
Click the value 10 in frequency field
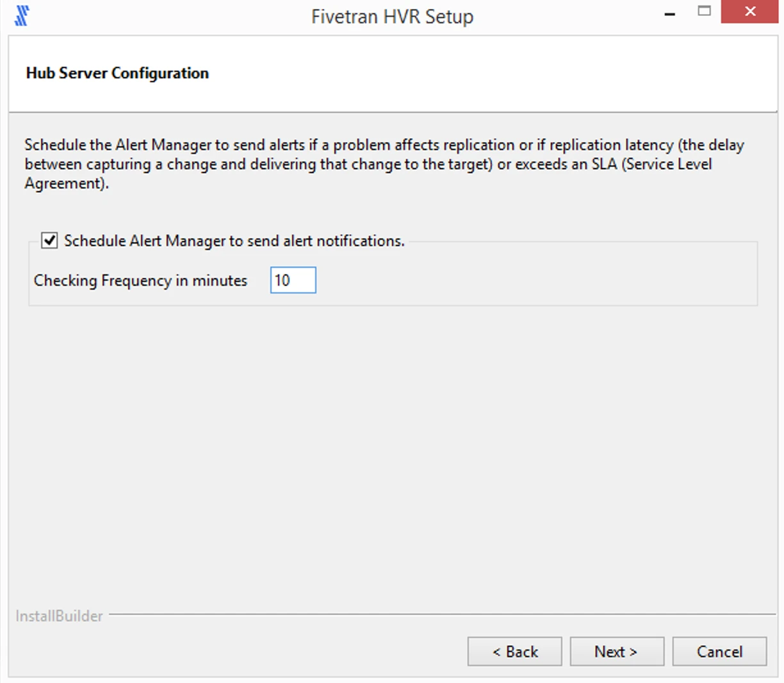(x=283, y=280)
